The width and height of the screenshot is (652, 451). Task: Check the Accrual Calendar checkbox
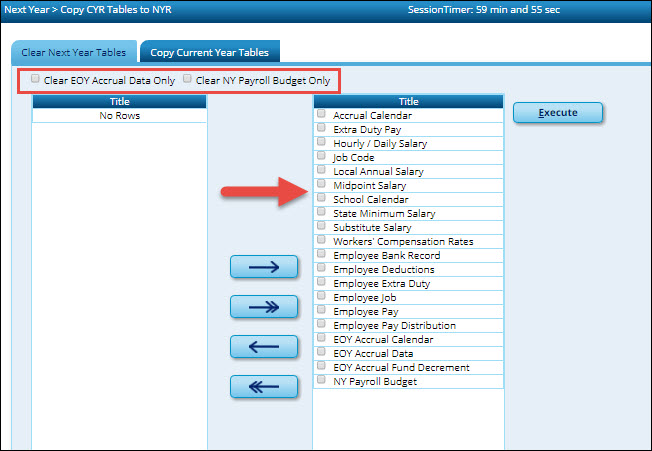click(322, 114)
